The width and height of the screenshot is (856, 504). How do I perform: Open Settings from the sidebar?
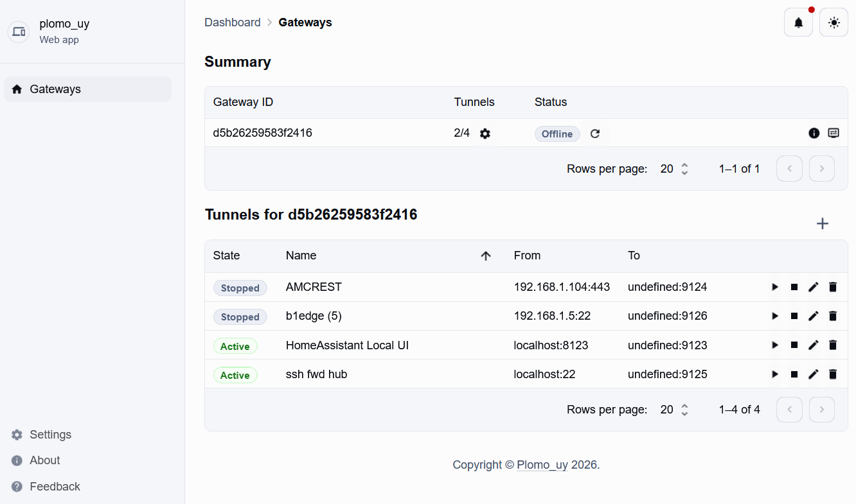point(50,435)
